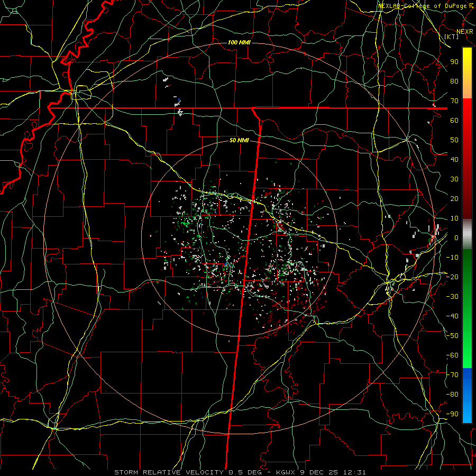Click the 50 NMI range ring label
Screen dimensions: 476x476
(239, 140)
